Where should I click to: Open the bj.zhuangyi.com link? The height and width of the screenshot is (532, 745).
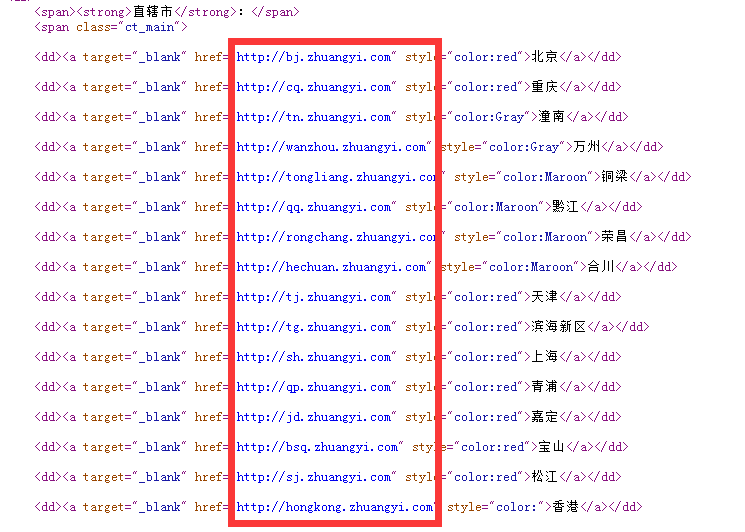pos(314,57)
